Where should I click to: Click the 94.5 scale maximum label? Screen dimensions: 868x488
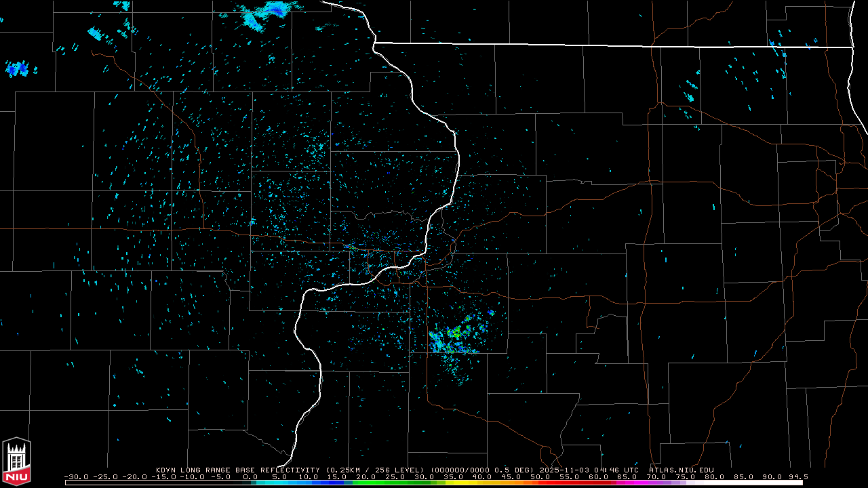coord(797,477)
